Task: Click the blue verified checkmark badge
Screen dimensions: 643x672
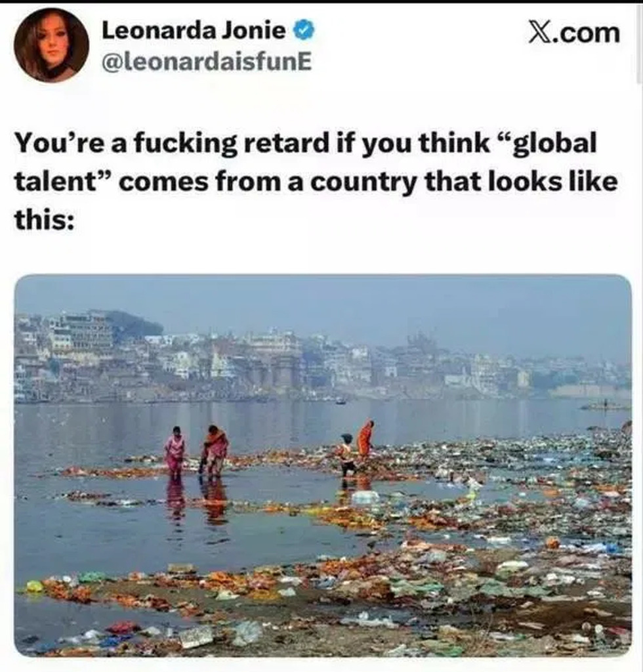Action: point(304,31)
